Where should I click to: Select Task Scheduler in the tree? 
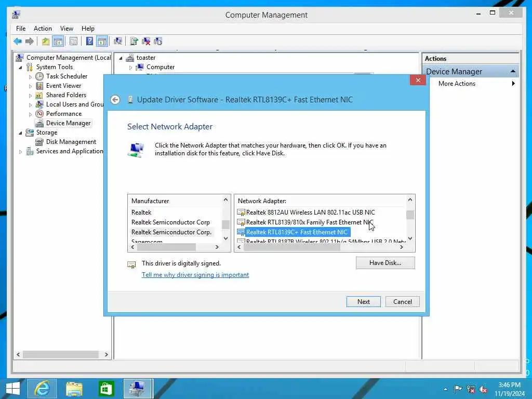point(66,76)
